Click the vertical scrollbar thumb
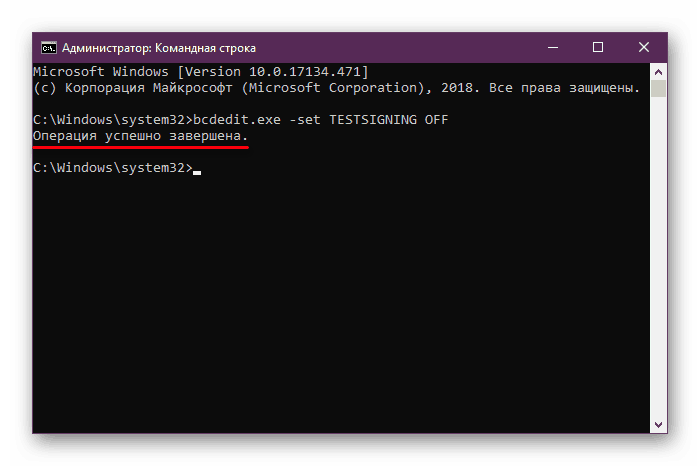 coord(658,89)
